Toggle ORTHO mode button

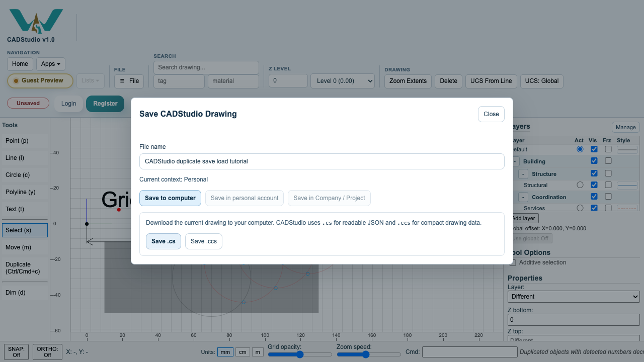[47, 352]
